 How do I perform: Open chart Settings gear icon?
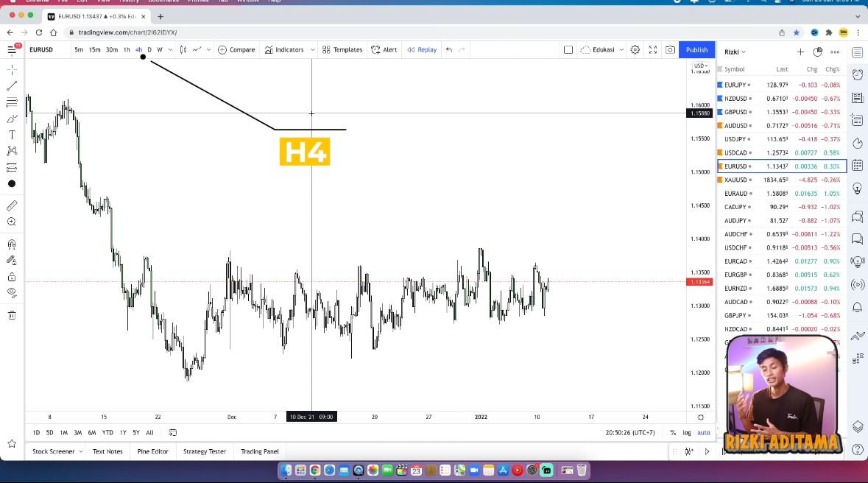pos(635,50)
